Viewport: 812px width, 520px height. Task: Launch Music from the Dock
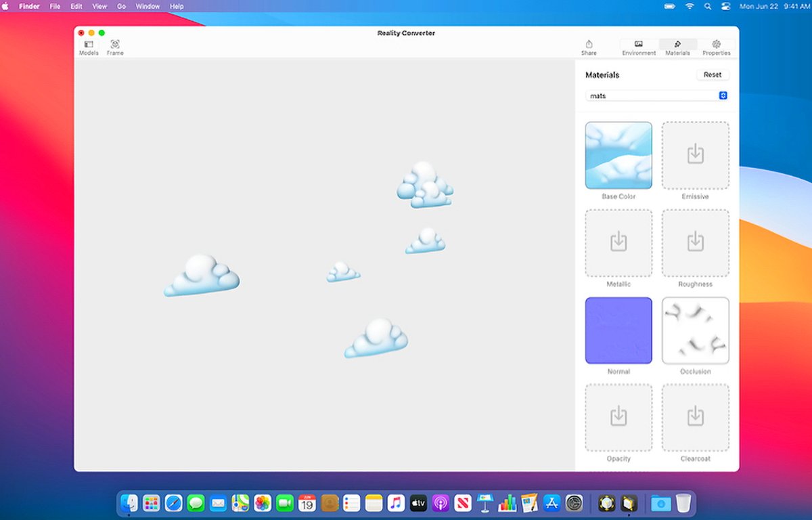pyautogui.click(x=397, y=503)
